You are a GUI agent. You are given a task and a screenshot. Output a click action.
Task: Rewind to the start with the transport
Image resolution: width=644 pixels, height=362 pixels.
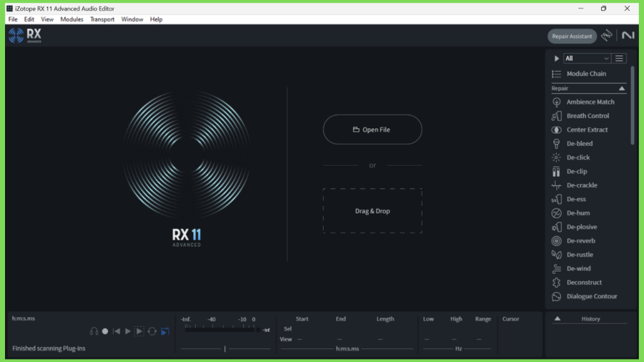tap(116, 331)
